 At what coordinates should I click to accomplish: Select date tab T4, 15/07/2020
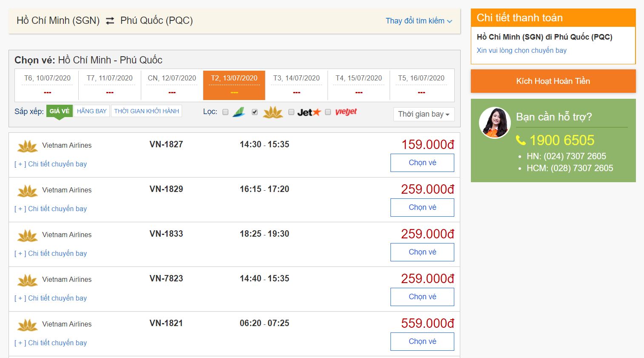[x=359, y=85]
